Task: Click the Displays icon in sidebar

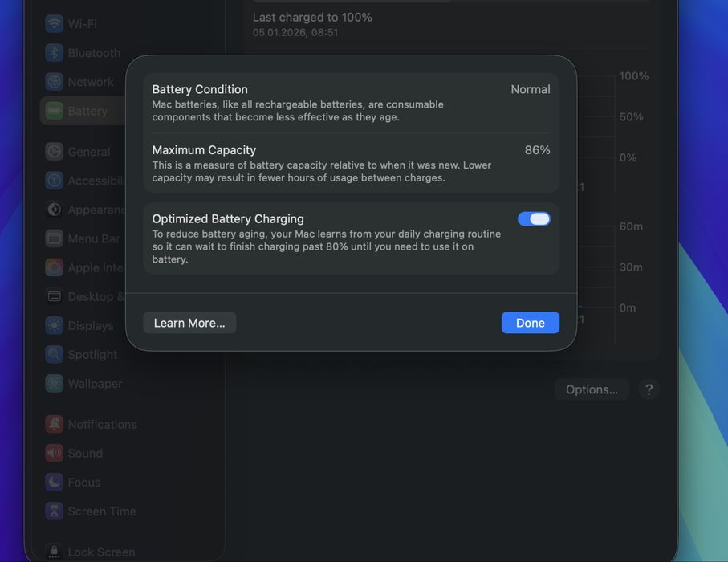Action: pyautogui.click(x=54, y=326)
